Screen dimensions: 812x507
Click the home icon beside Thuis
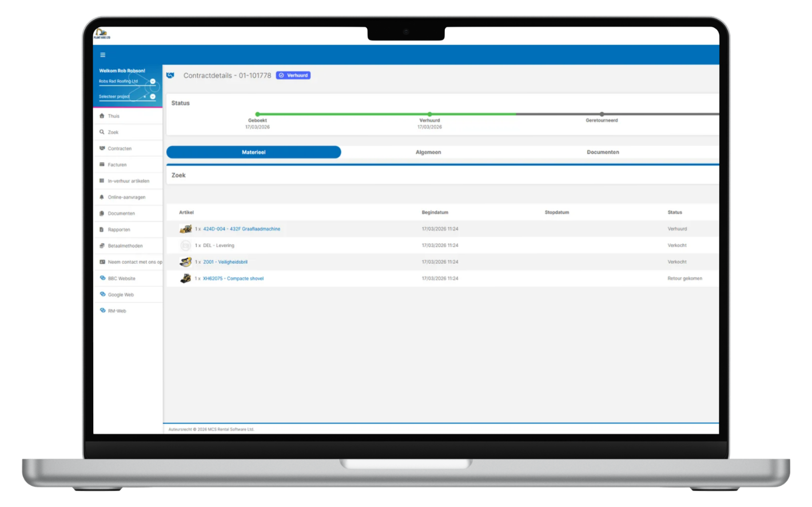coord(102,116)
